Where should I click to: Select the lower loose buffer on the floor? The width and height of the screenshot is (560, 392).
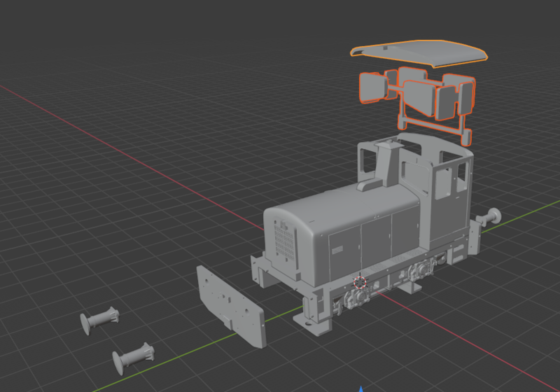(134, 357)
